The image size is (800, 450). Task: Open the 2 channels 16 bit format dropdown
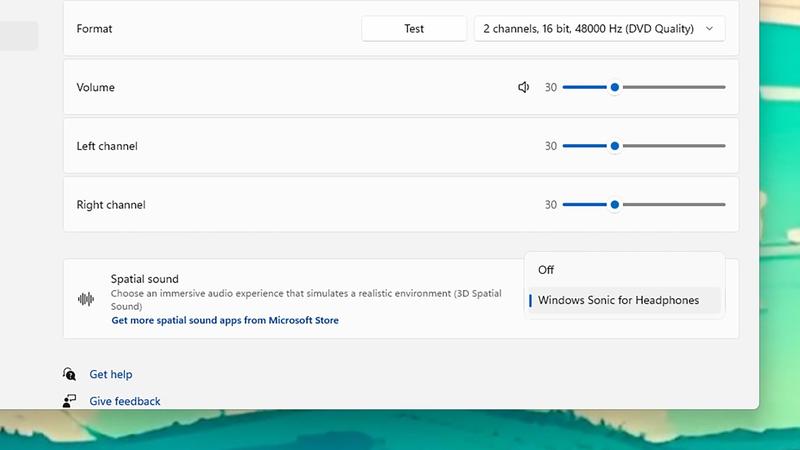pos(598,29)
